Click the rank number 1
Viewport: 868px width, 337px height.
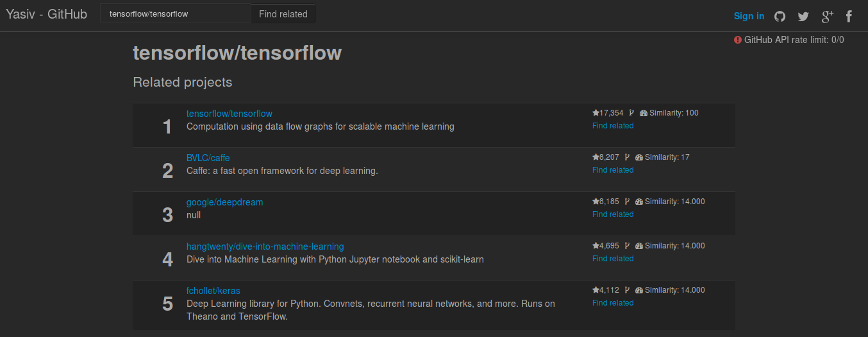pos(167,127)
